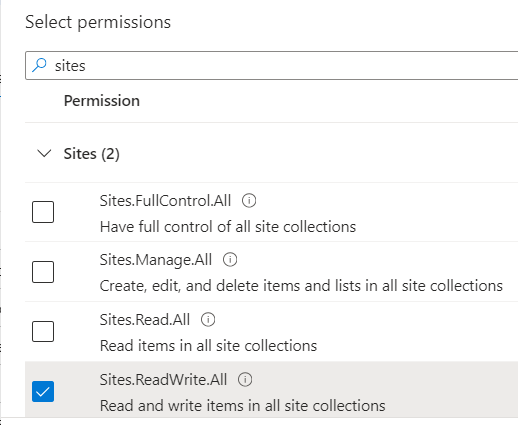Select the Sites.FullControl.All permission name
This screenshot has width=518, height=425.
165,201
